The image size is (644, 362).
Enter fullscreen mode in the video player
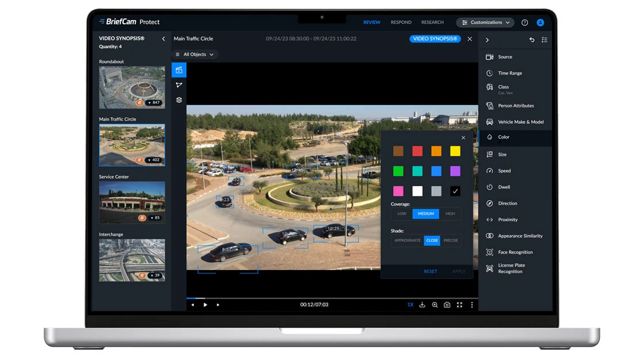459,305
